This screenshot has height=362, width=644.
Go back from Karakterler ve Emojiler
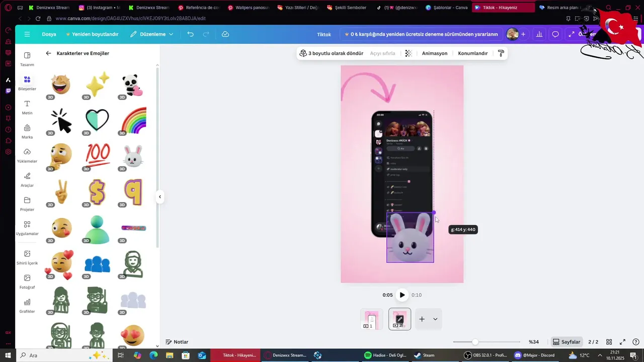pos(48,53)
